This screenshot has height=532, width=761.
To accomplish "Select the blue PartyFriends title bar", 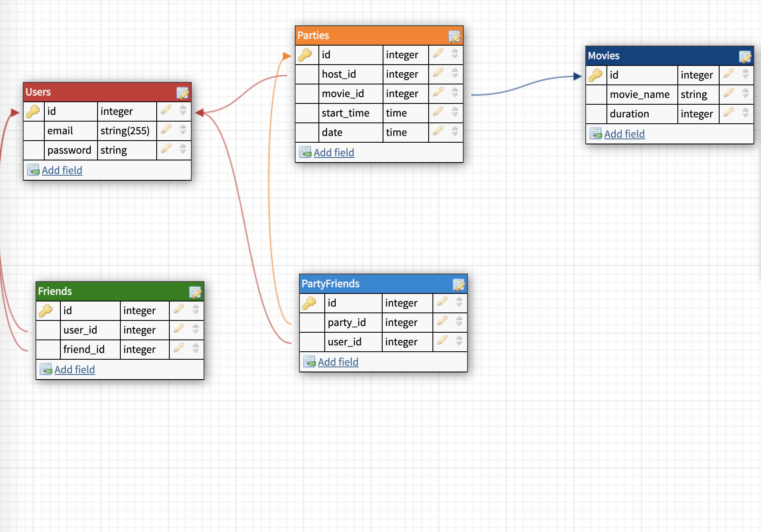I will (383, 284).
